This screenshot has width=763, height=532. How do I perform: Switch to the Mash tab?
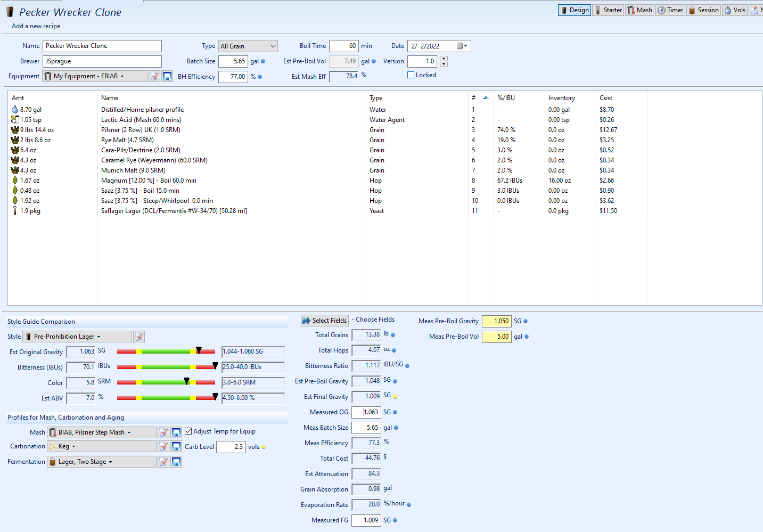tap(639, 10)
